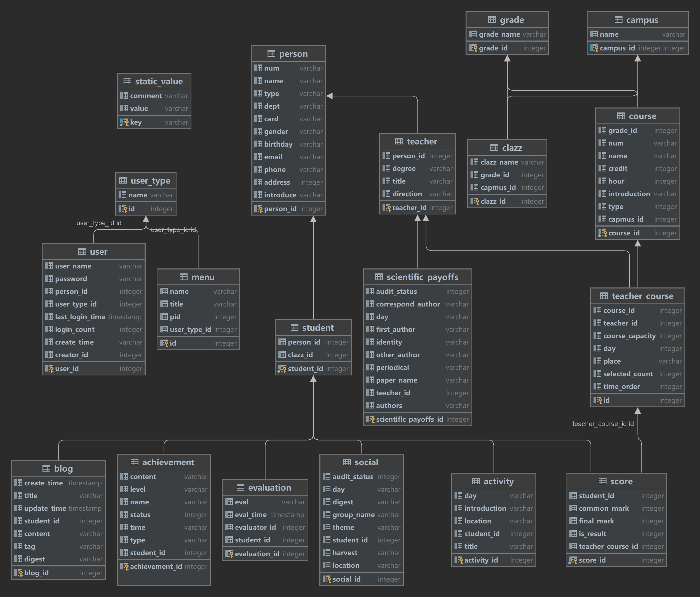Select the update_time column in blog
This screenshot has height=597, width=700.
(x=58, y=508)
